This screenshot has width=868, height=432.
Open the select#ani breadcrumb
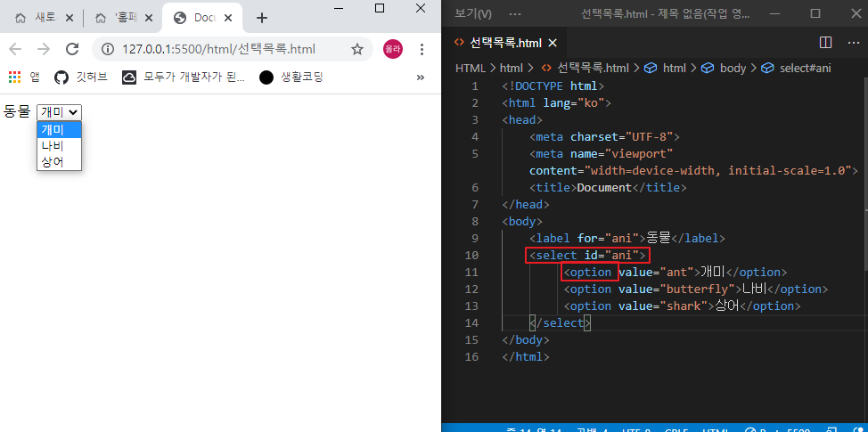[x=796, y=68]
